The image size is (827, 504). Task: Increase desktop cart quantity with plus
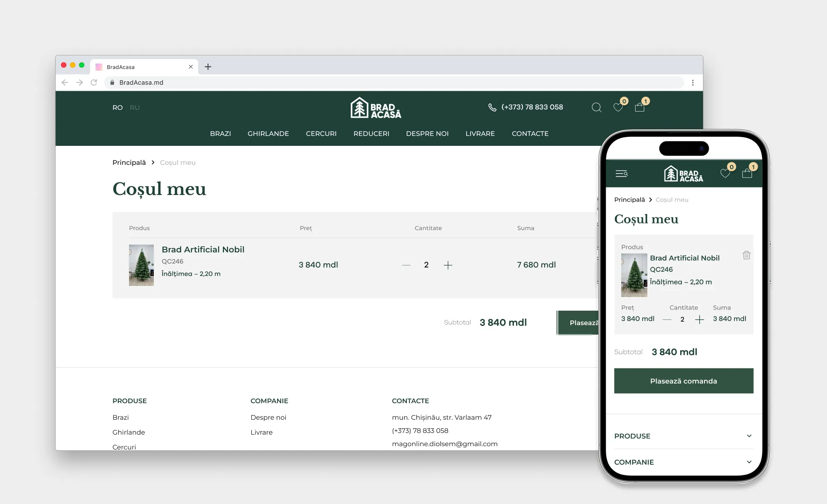click(x=448, y=265)
